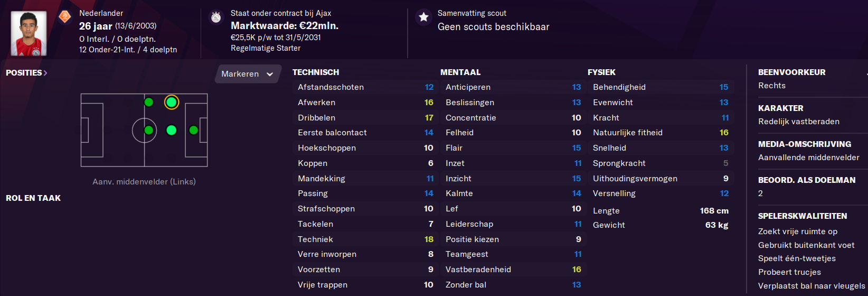Select the central midfielder position dot
The height and width of the screenshot is (296, 868).
[149, 130]
